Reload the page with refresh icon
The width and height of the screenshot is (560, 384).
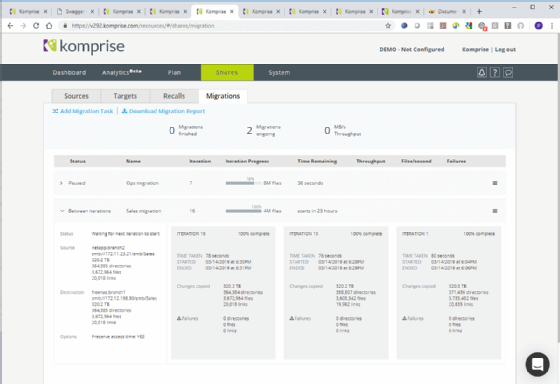tap(36, 26)
